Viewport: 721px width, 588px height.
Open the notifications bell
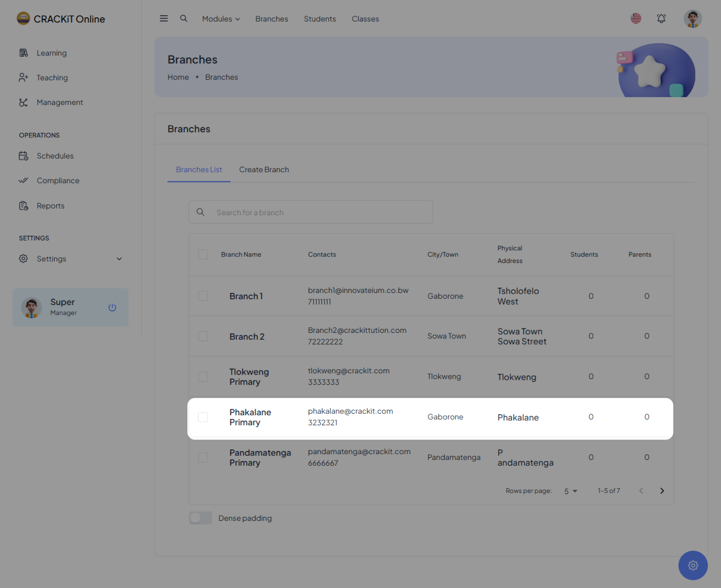coord(661,19)
